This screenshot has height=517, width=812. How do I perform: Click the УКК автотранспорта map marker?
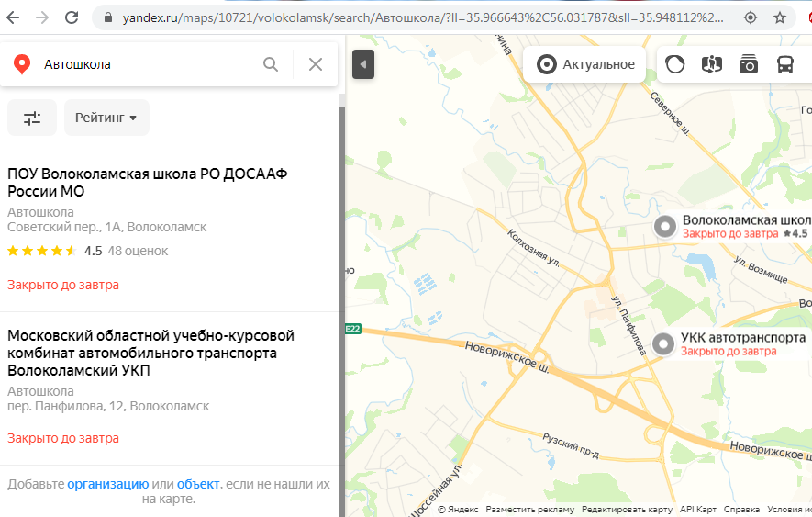pyautogui.click(x=662, y=343)
